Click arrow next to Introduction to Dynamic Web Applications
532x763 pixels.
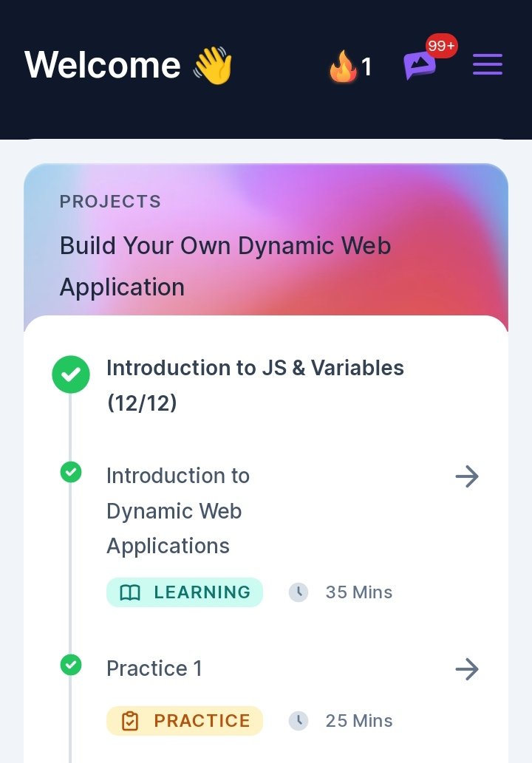(467, 476)
